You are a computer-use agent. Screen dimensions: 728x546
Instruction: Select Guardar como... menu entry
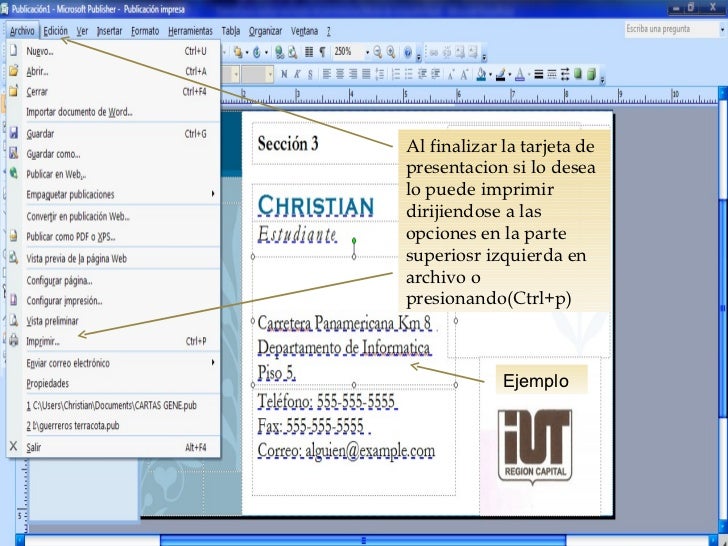pos(113,154)
